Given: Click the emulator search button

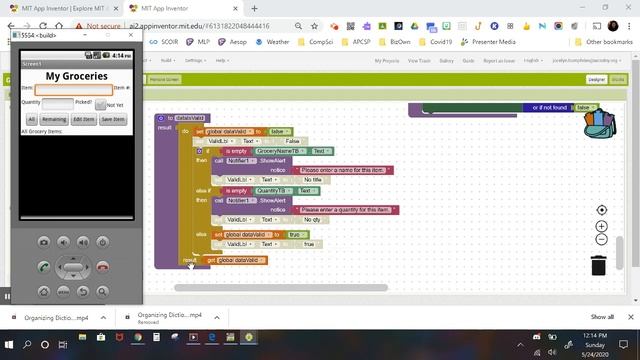Looking at the screenshot, I should click(x=102, y=291).
